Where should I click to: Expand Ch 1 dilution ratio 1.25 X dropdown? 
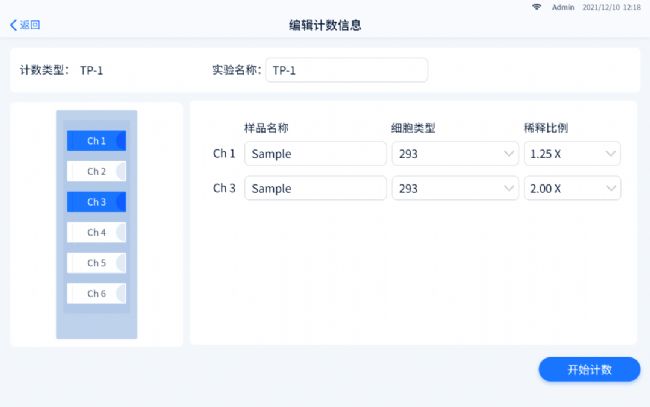(x=572, y=154)
